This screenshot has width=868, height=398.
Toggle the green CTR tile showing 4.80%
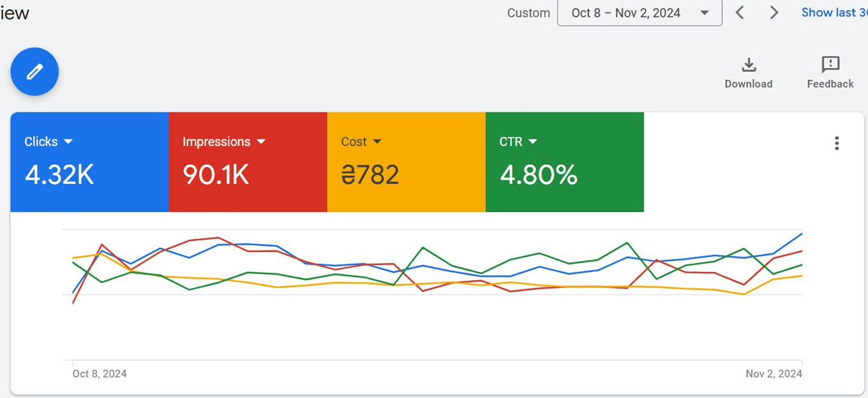tap(565, 175)
